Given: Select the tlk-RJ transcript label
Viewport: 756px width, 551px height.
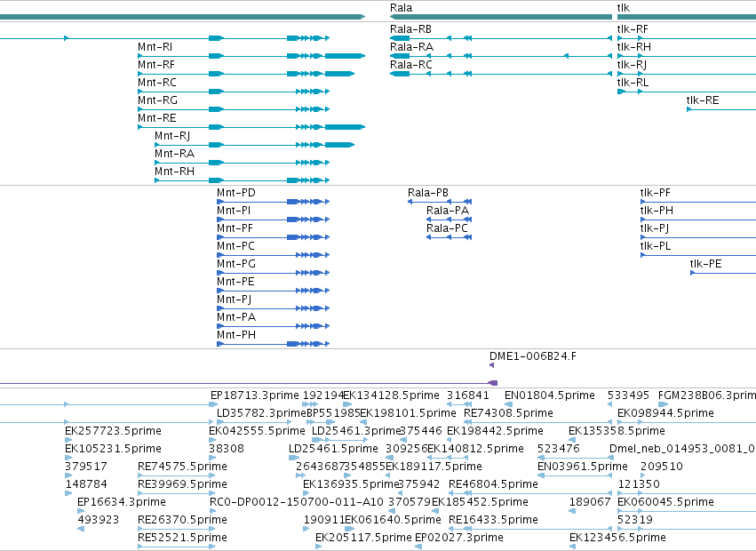Looking at the screenshot, I should (x=633, y=65).
